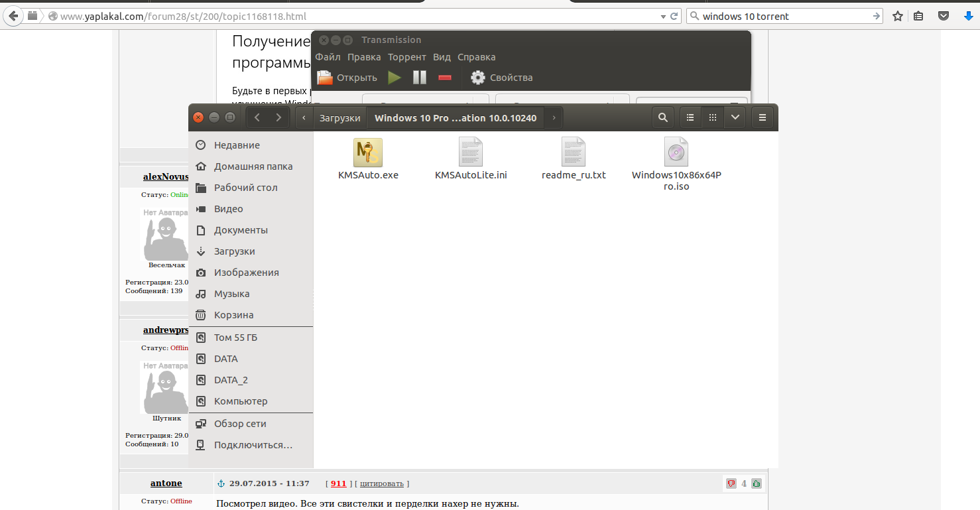Click the Загрузки path bar button
Screen dimensions: 980x510
point(339,118)
